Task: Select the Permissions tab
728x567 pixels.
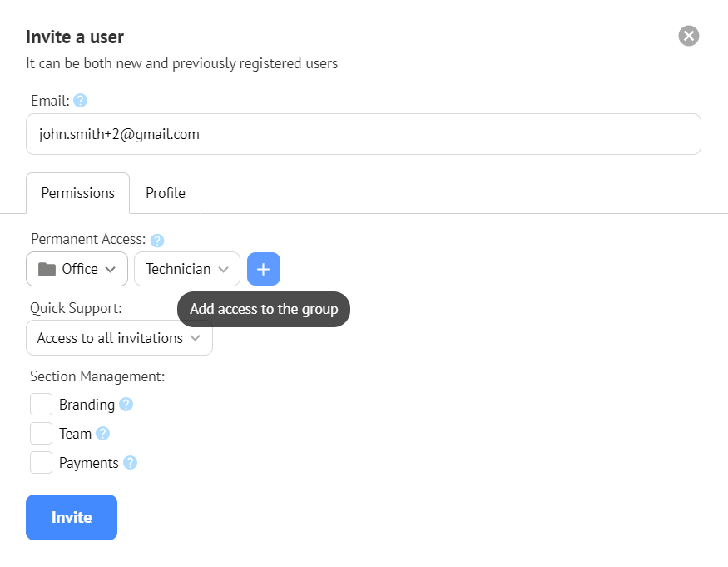Action: pyautogui.click(x=78, y=193)
